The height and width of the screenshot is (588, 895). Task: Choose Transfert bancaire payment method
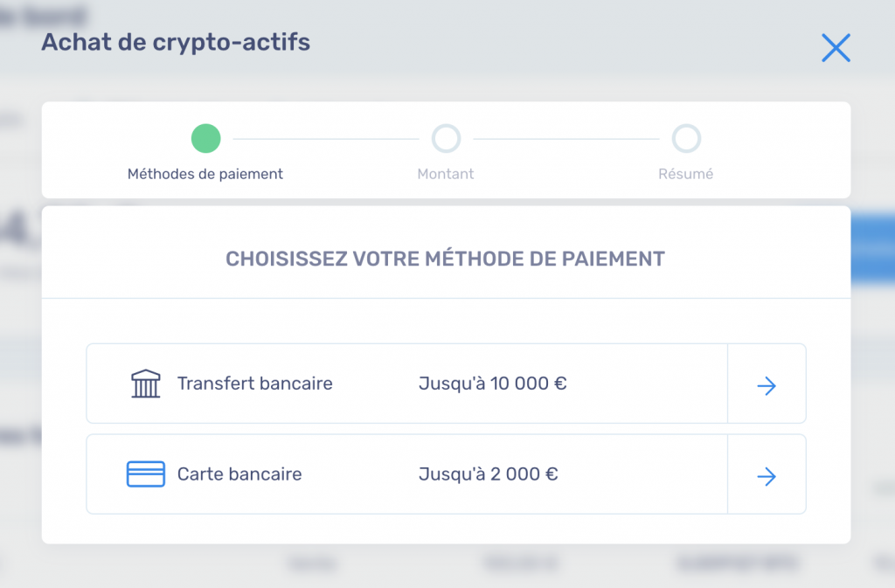point(446,384)
